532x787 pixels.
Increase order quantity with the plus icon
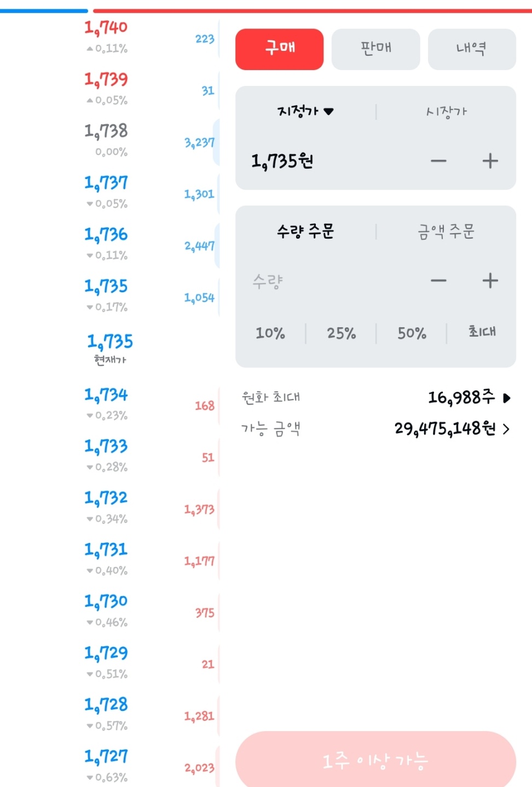pyautogui.click(x=490, y=281)
